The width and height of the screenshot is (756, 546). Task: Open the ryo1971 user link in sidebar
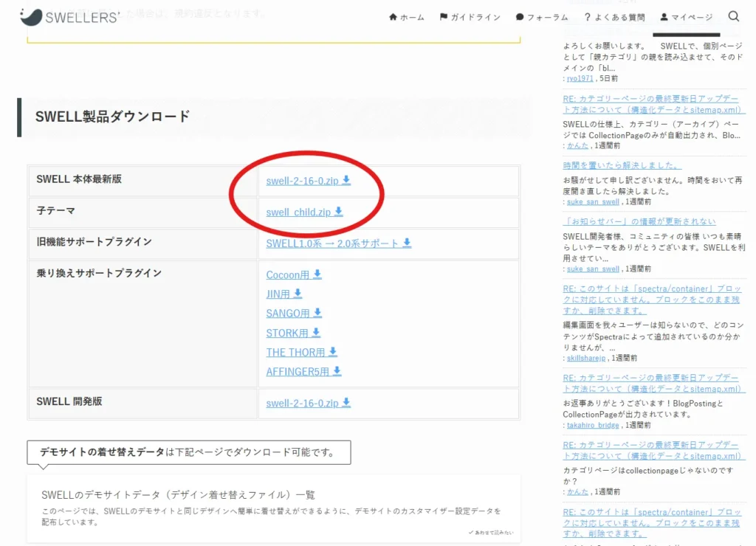tap(578, 78)
